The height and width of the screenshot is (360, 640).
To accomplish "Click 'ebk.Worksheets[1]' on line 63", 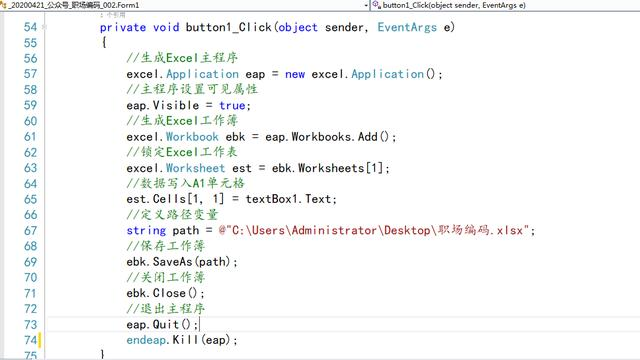I will [328, 168].
